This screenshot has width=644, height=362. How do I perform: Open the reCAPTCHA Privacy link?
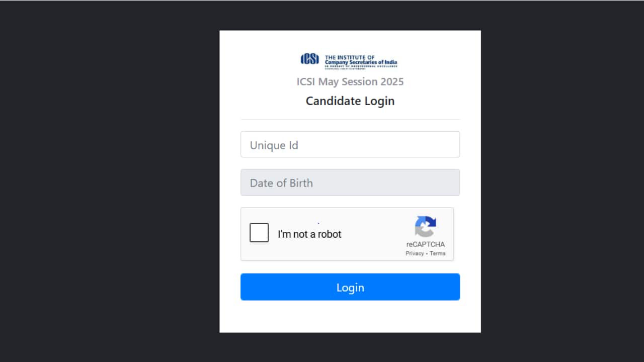click(415, 253)
